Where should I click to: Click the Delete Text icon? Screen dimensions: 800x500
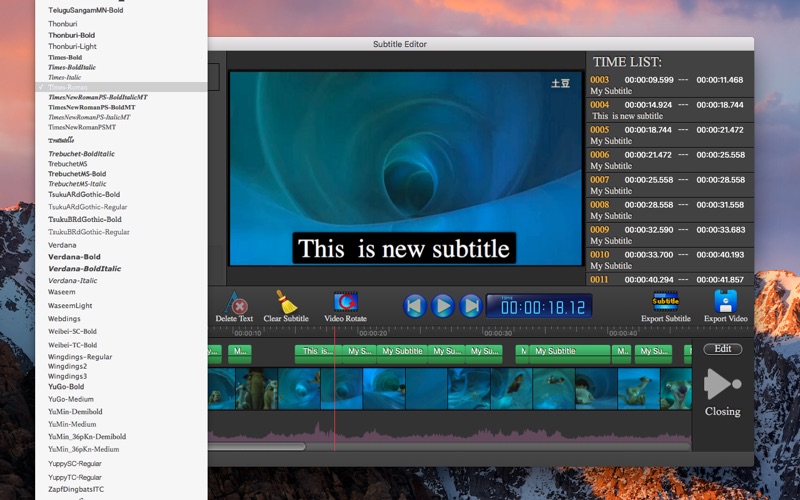pos(235,302)
